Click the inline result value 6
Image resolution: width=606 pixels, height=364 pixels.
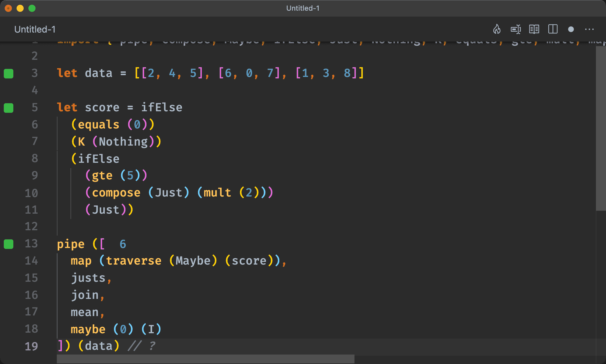coord(123,244)
